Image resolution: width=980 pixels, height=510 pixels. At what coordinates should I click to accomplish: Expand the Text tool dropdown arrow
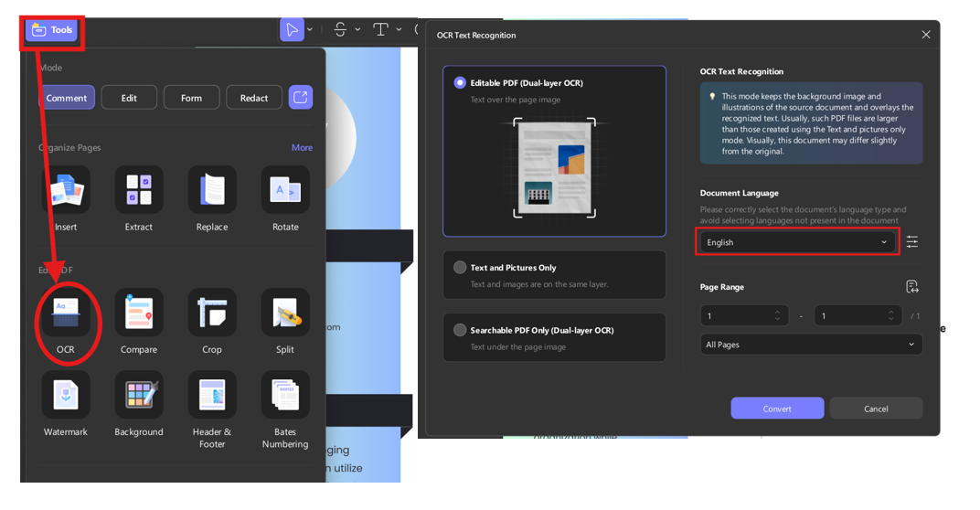pyautogui.click(x=399, y=29)
